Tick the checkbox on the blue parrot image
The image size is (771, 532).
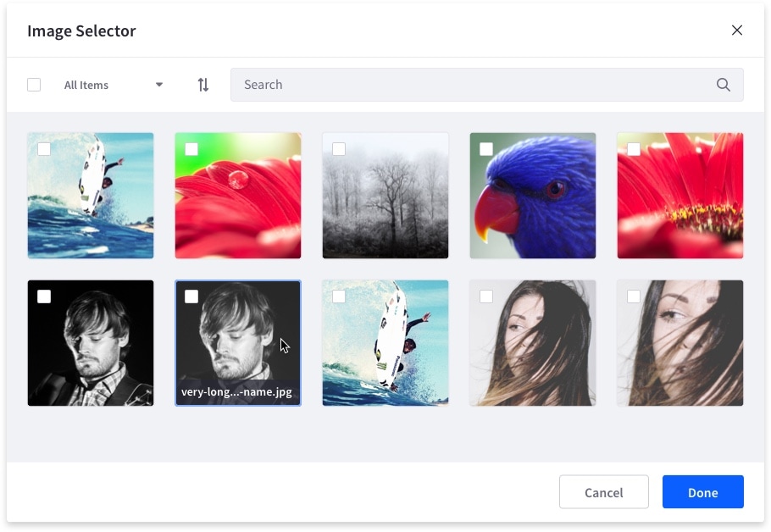[486, 149]
